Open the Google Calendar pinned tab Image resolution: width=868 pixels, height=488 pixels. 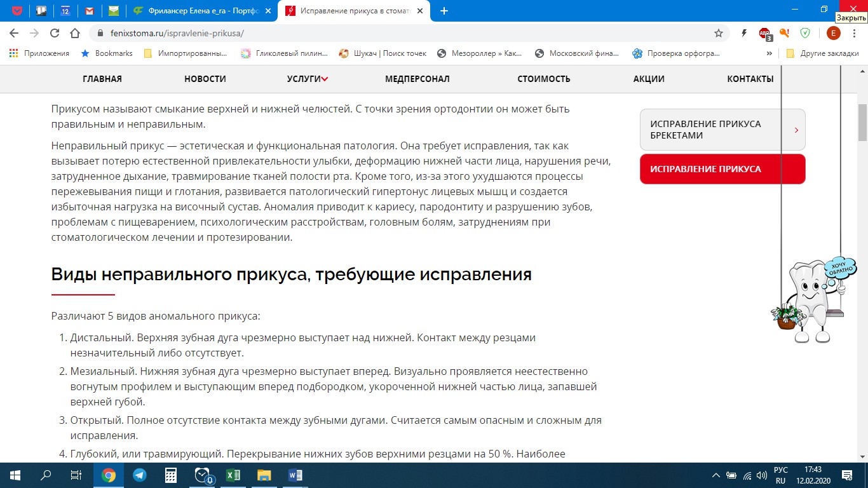65,11
